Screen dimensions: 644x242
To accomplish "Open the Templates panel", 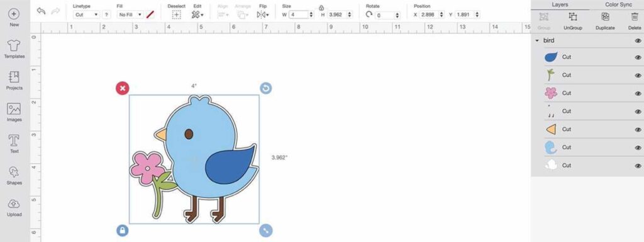I will coord(14,49).
